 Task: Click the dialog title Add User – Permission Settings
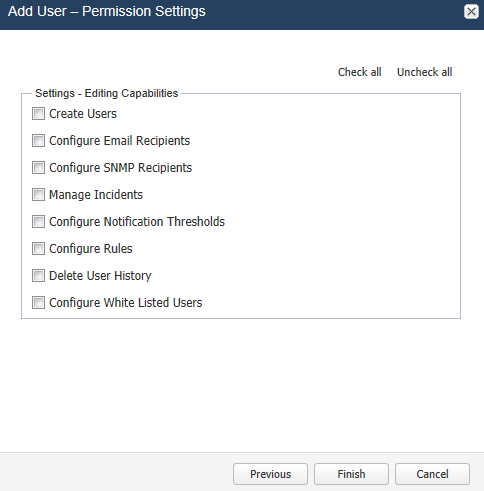[x=107, y=11]
